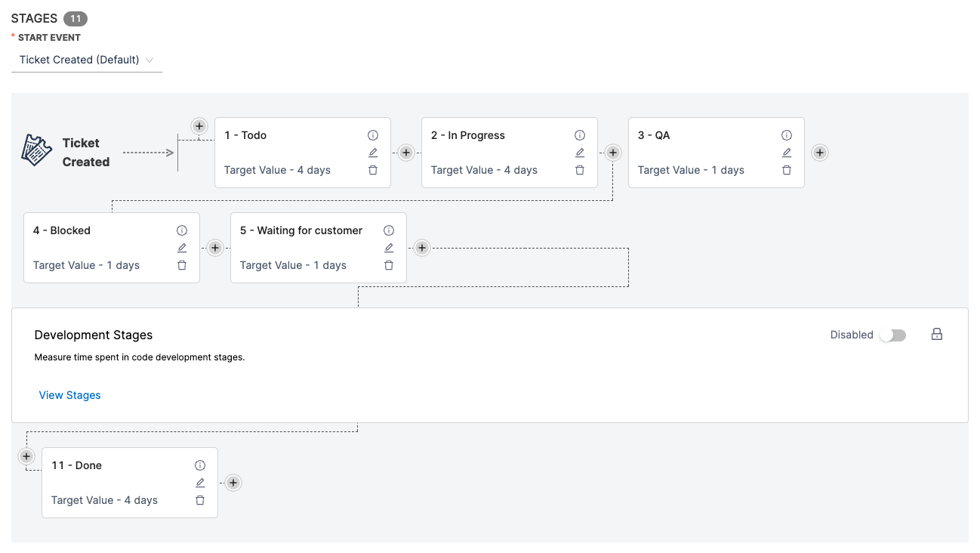
Task: Add stage between Todo and In Progress
Action: (x=406, y=153)
